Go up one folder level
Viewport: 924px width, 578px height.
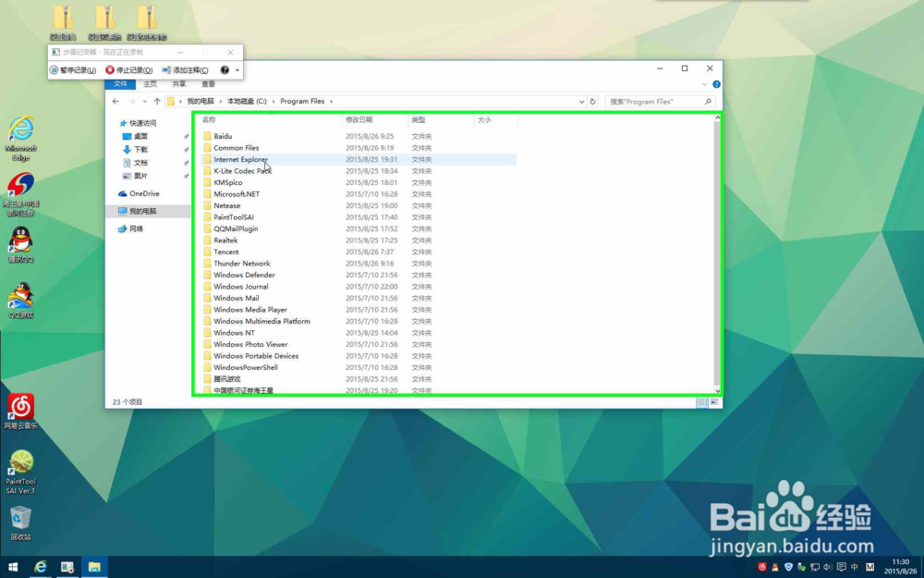[x=157, y=102]
